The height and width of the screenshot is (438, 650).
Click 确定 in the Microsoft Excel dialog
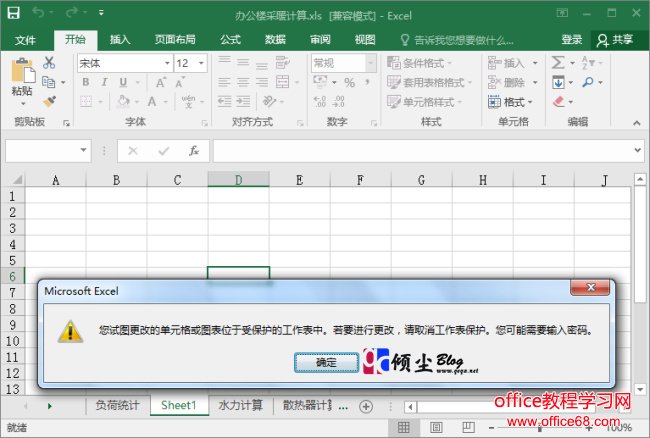[326, 363]
